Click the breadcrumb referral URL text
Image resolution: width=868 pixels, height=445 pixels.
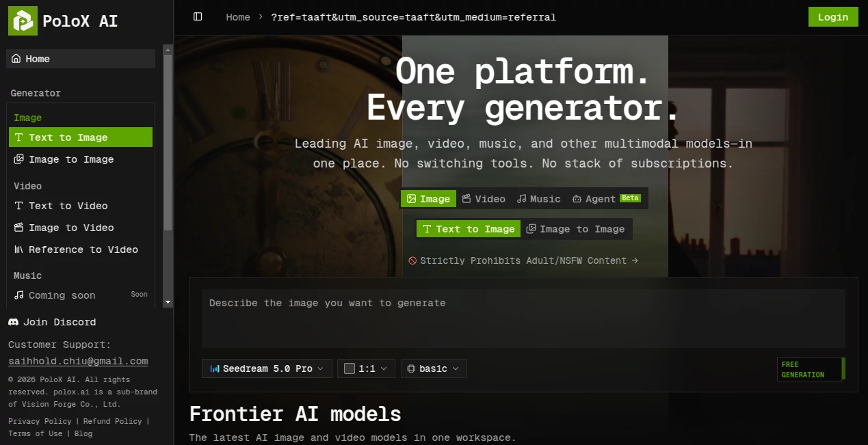pos(413,17)
